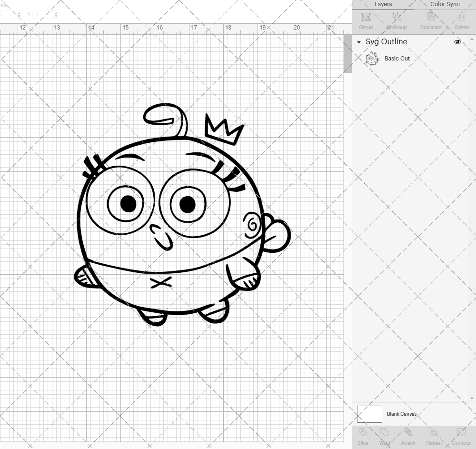Image resolution: width=476 pixels, height=449 pixels.
Task: Click the UnGroup icon
Action: pos(397,17)
